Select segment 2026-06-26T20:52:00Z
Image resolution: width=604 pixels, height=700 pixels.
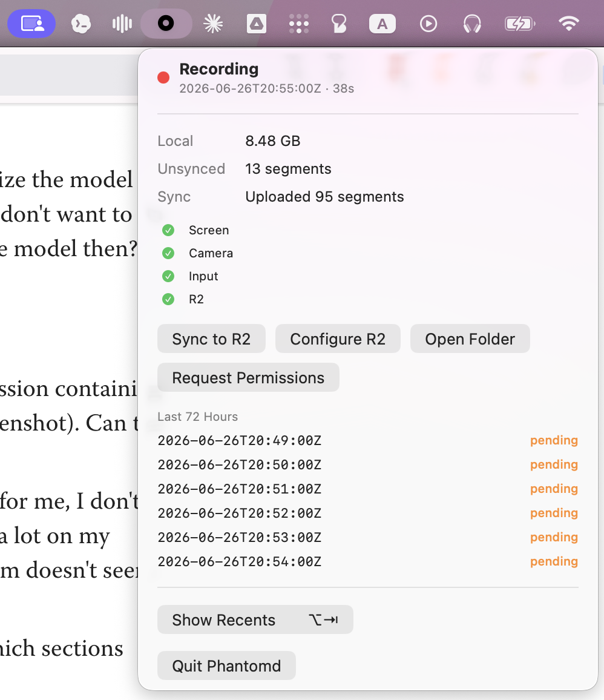[x=240, y=513]
